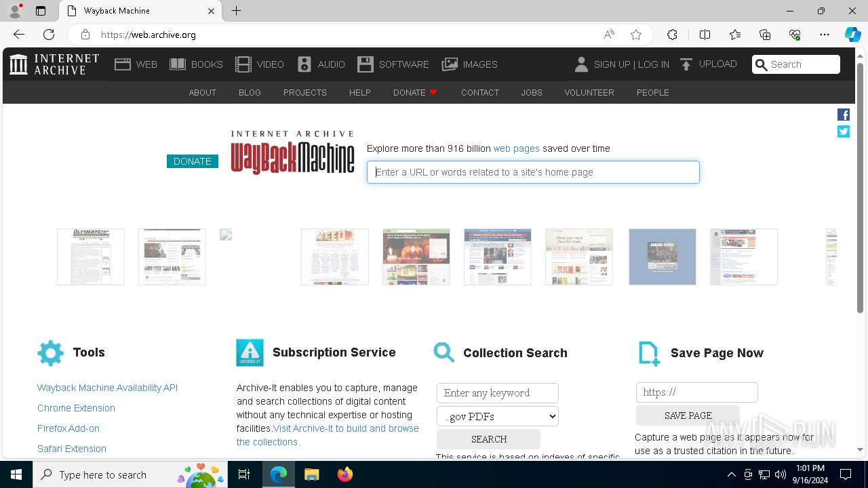868x488 pixels.
Task: Click the SIGN UP link
Action: coord(612,64)
